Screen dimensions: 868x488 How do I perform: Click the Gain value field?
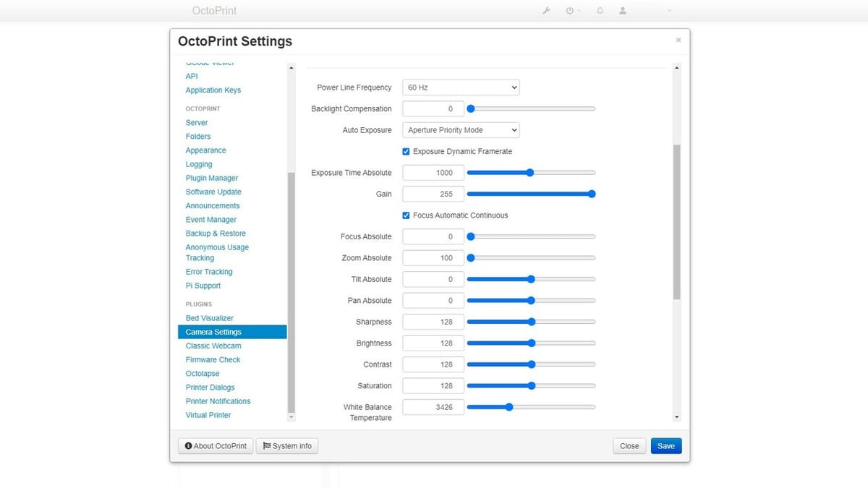click(433, 194)
